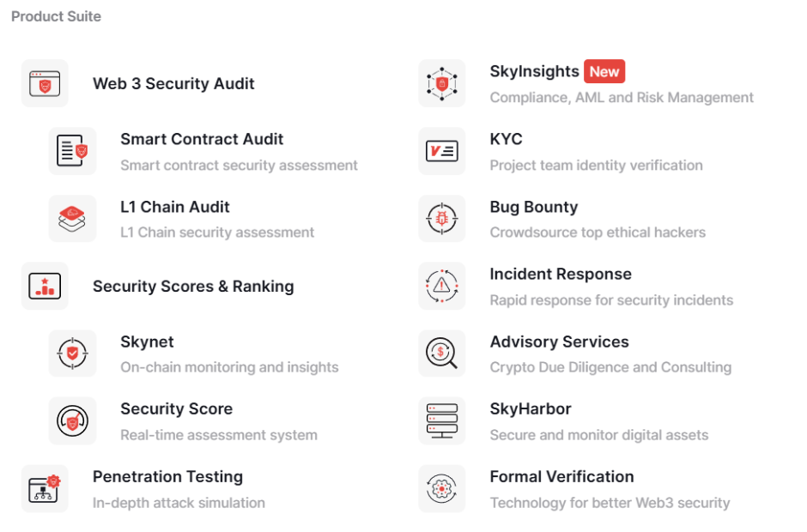The height and width of the screenshot is (532, 807).
Task: Select the Web 3 Security Audit browser shield icon
Action: (x=44, y=83)
